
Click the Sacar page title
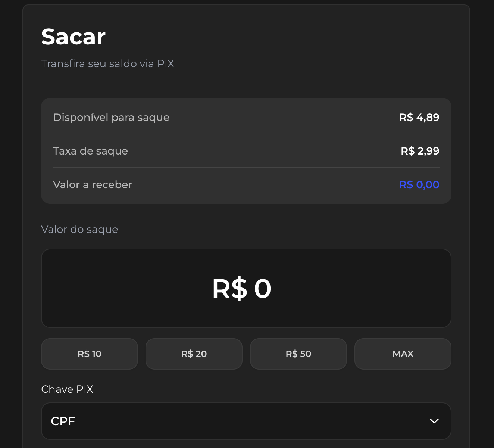73,36
